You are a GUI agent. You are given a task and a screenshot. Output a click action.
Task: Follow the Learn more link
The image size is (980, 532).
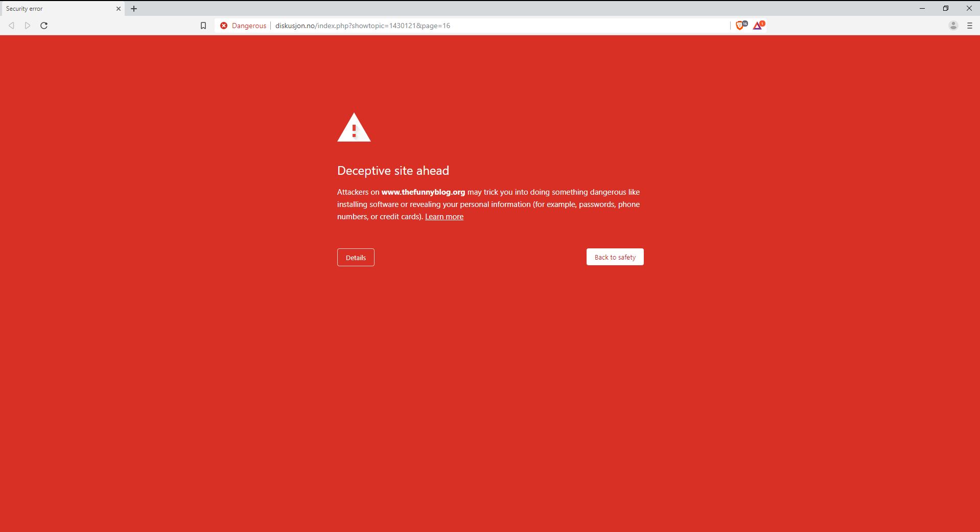point(444,217)
